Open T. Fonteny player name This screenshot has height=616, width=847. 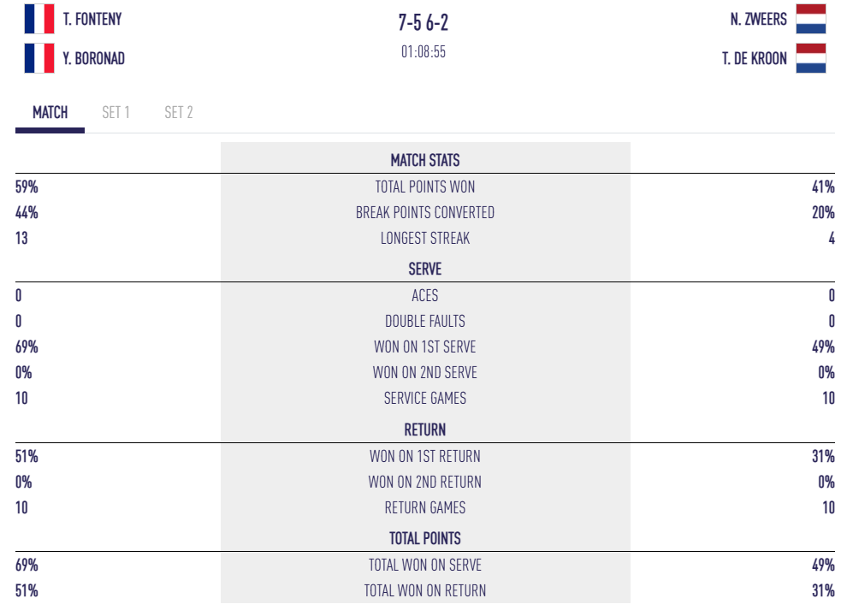(92, 19)
